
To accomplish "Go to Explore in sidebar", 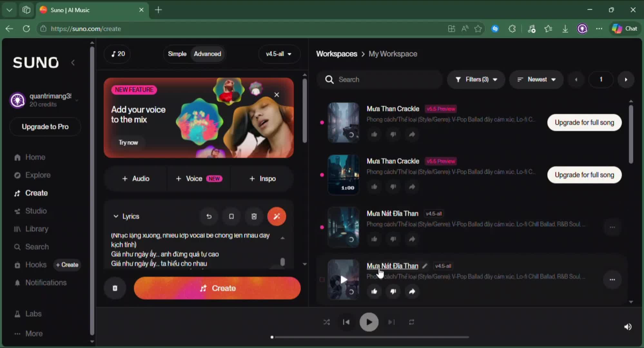I will (32, 175).
